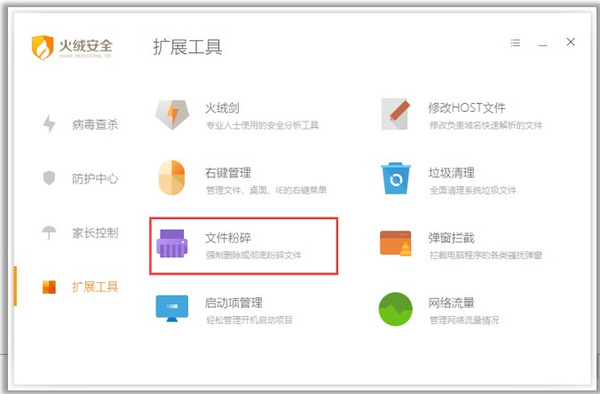The image size is (600, 394).
Task: Select the 扩展工具 sidebar tab
Action: 95,287
